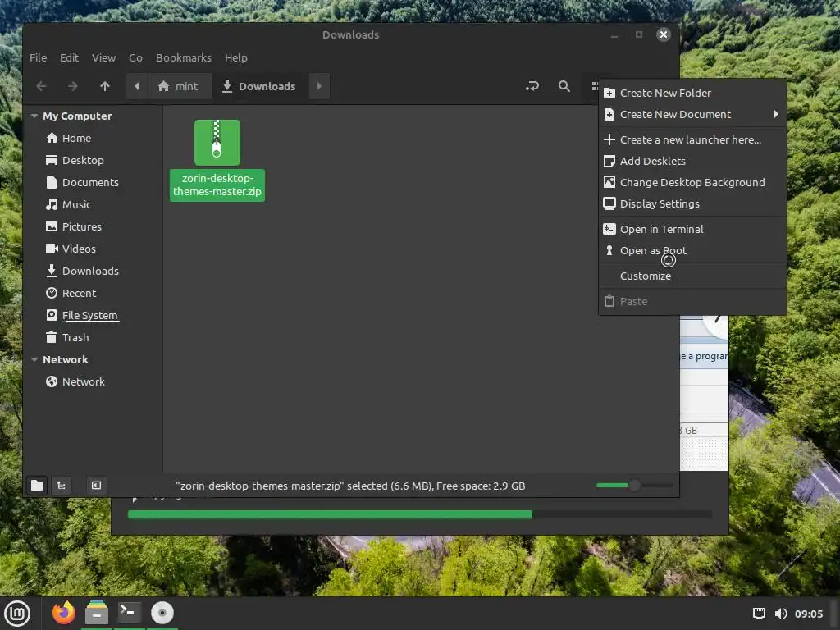Open the File menu
The width and height of the screenshot is (840, 630).
[38, 58]
